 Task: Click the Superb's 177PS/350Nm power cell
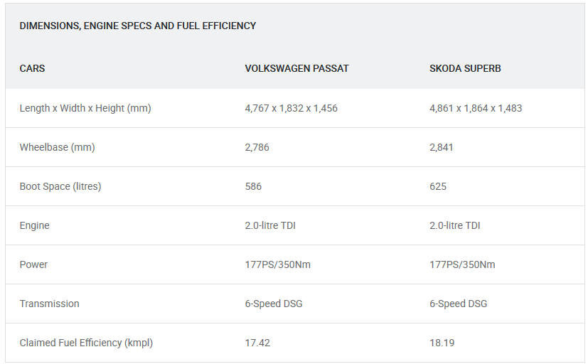click(x=462, y=264)
